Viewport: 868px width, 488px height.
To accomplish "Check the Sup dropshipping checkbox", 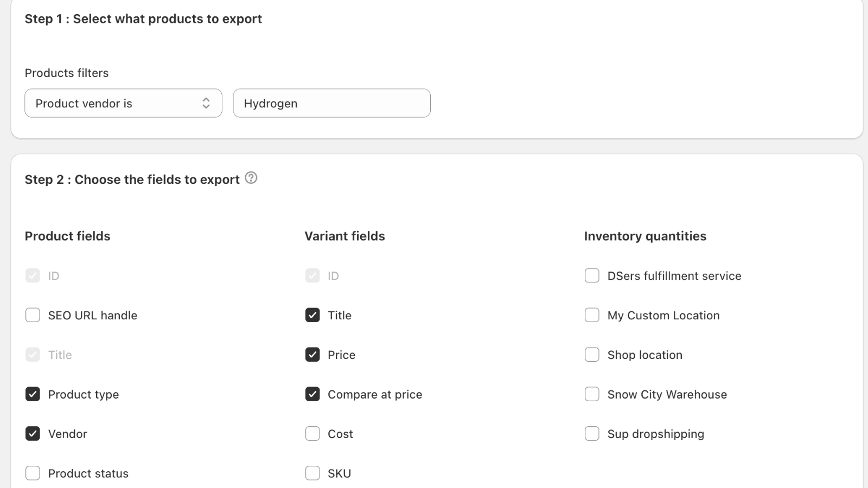I will (592, 434).
